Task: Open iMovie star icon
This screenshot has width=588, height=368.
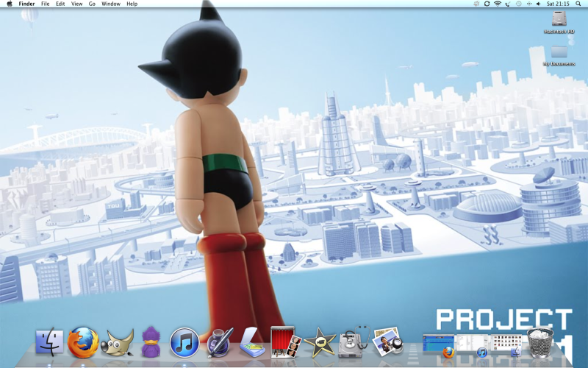Action: tap(320, 342)
